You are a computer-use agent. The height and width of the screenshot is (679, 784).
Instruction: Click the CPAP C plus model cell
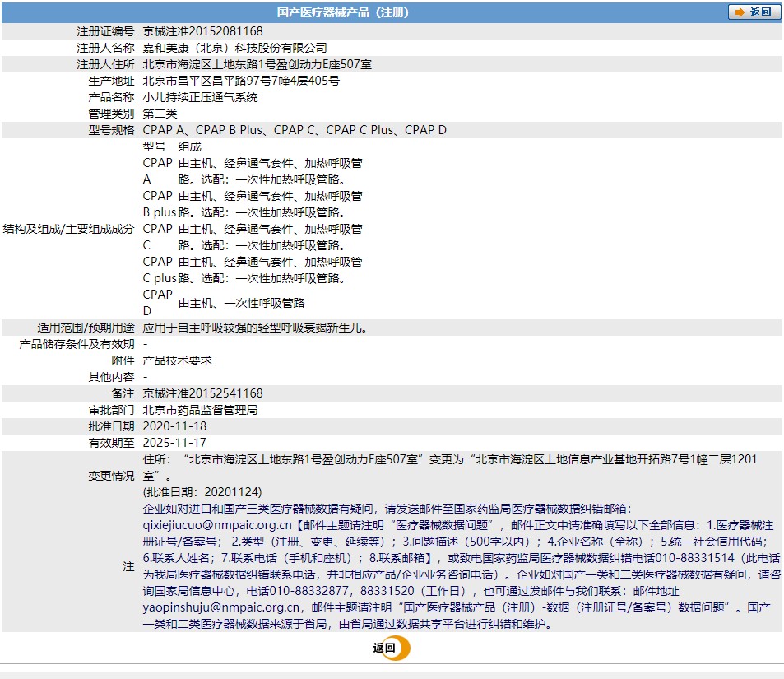(x=160, y=270)
